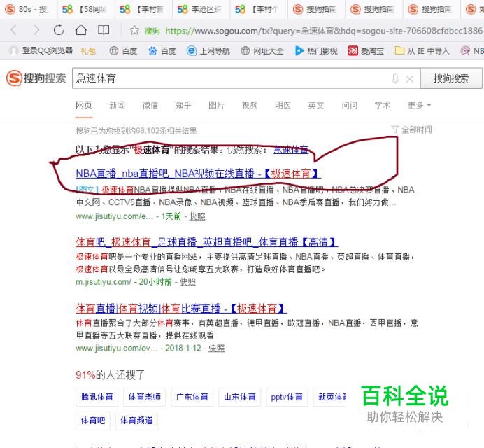Select the 网页 search category
Screen dimensions: 484x448
(84, 106)
